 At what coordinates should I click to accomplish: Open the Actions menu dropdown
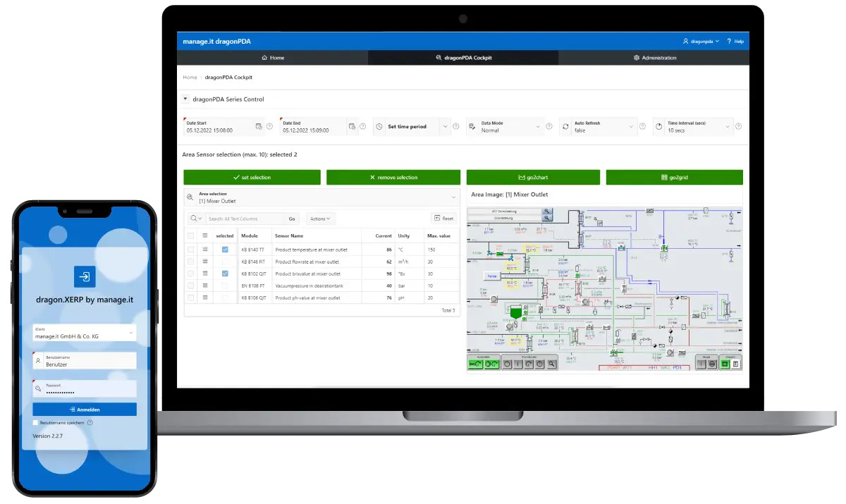[320, 219]
